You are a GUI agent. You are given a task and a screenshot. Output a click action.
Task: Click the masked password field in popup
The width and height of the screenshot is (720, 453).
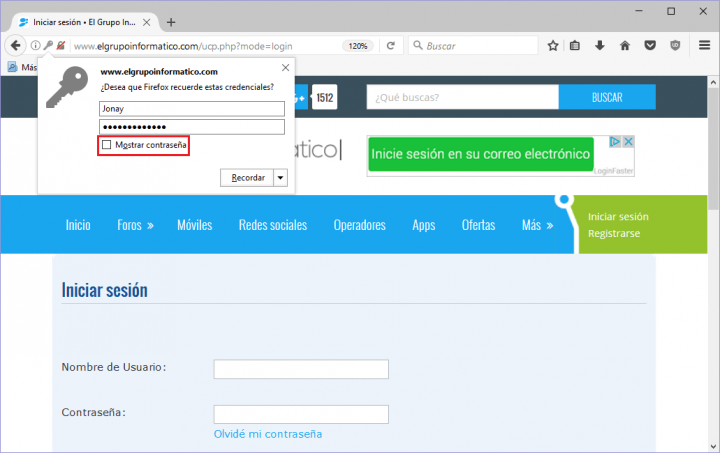coord(192,127)
